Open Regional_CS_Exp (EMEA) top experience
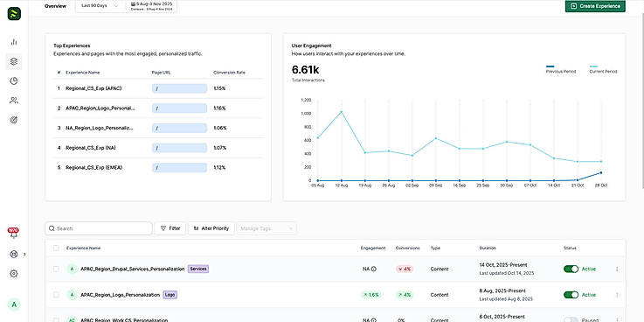This screenshot has height=322, width=644. (x=94, y=167)
